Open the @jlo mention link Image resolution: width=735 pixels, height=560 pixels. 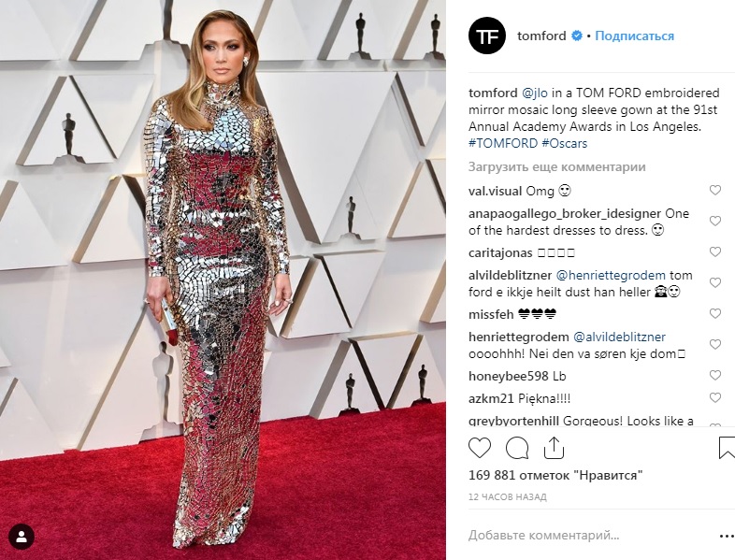[x=534, y=93]
